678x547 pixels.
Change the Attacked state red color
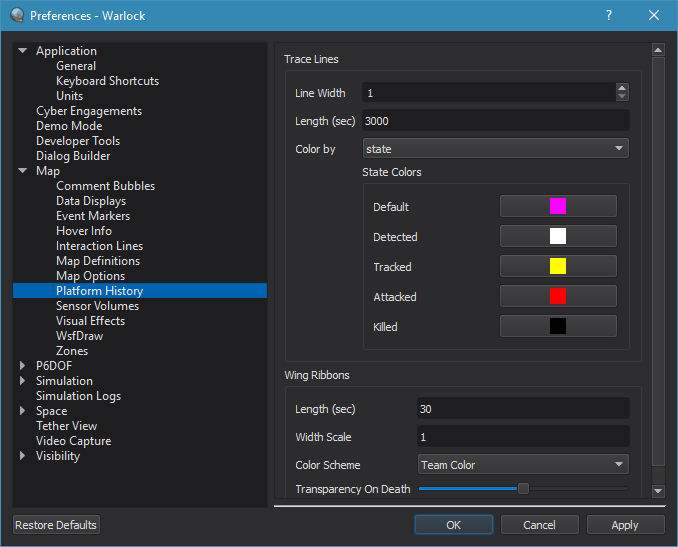(558, 296)
